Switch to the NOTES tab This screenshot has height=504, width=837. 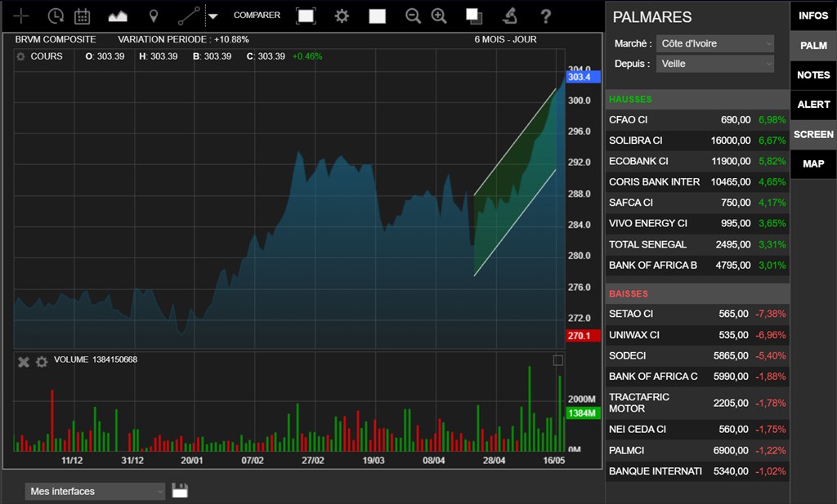pyautogui.click(x=813, y=75)
